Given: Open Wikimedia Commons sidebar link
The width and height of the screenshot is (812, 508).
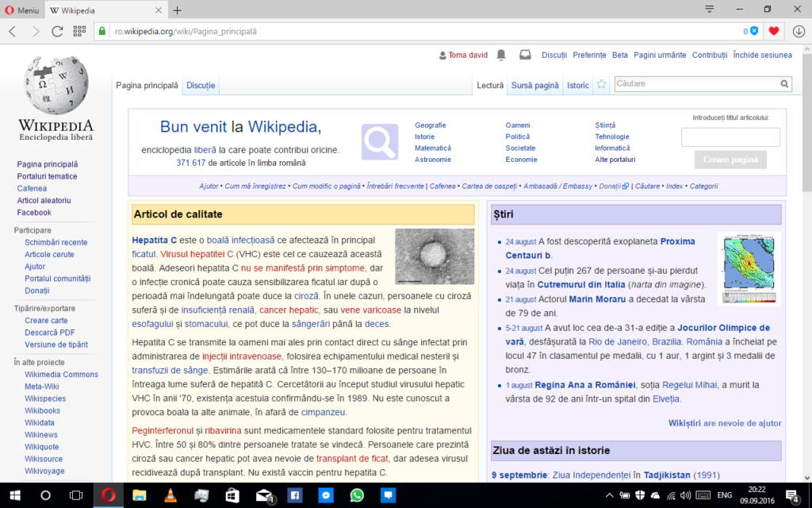Looking at the screenshot, I should coord(61,375).
